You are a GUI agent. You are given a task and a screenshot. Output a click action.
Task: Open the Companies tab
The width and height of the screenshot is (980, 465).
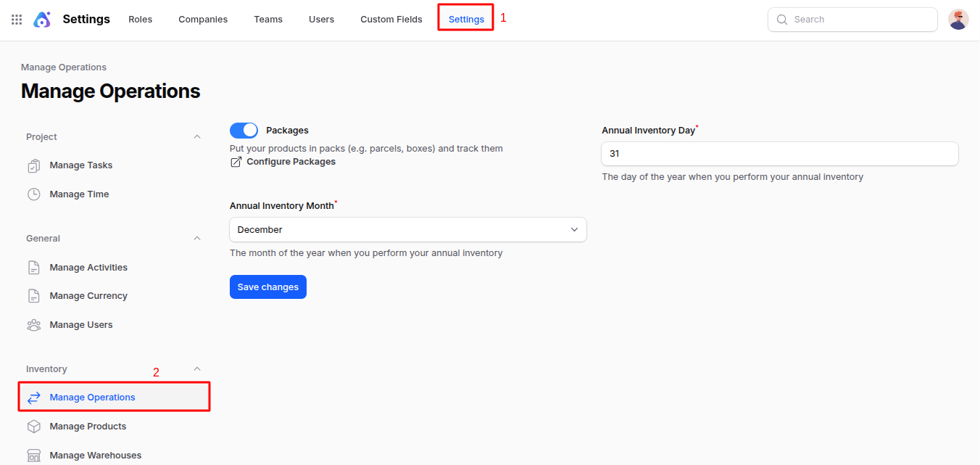point(203,20)
